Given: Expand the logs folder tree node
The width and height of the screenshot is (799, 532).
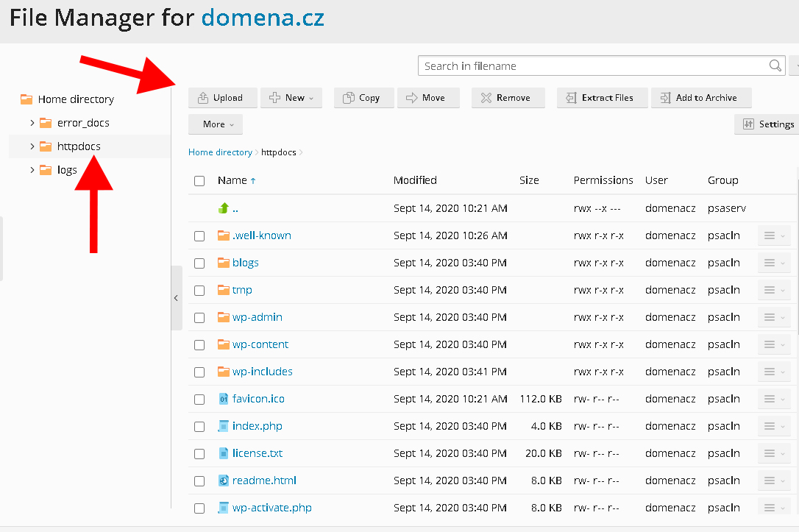Looking at the screenshot, I should (x=32, y=170).
